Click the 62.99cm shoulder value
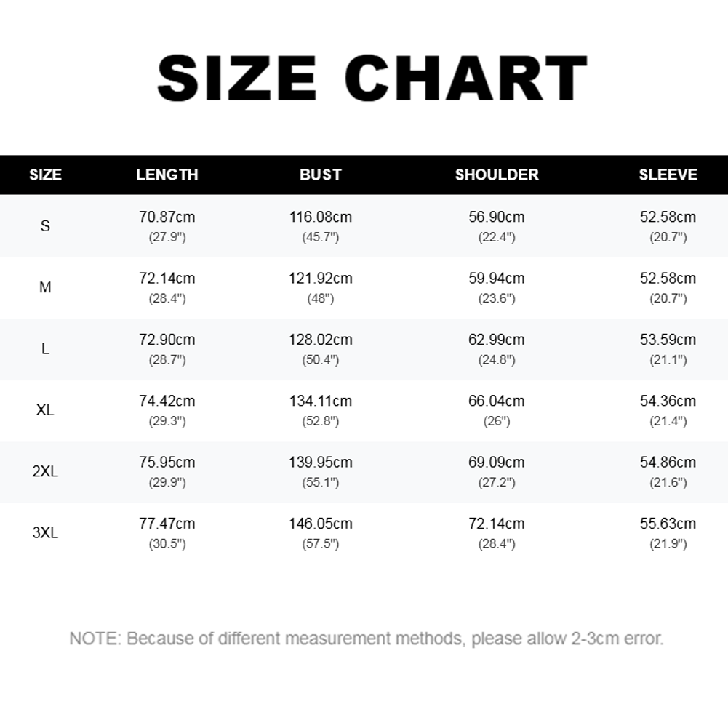Screen dimensions: 728x728 click(x=497, y=340)
